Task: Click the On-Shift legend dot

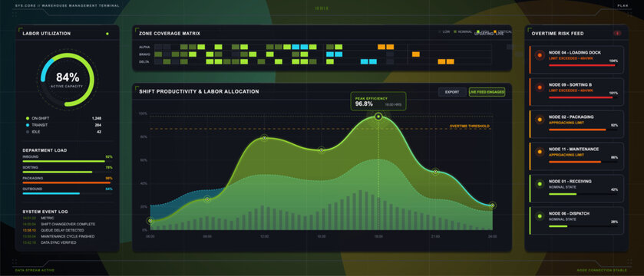Action: pos(27,118)
